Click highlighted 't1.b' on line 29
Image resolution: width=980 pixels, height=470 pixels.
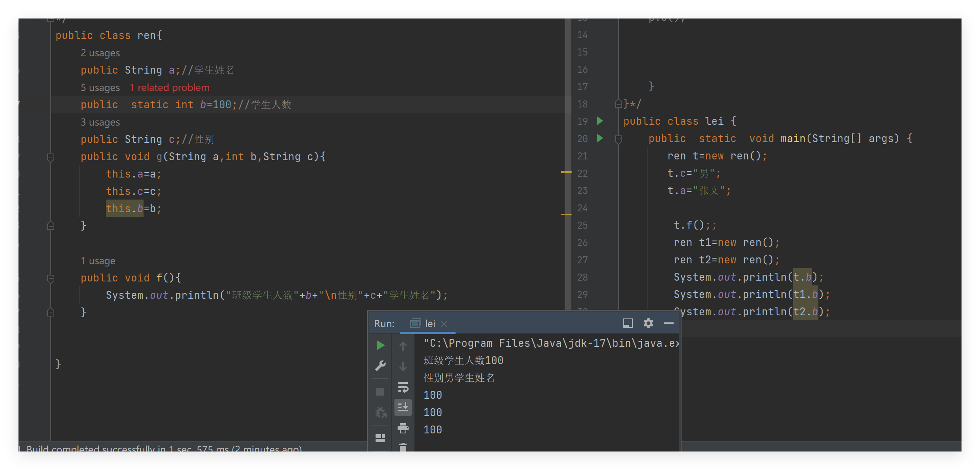pos(806,294)
